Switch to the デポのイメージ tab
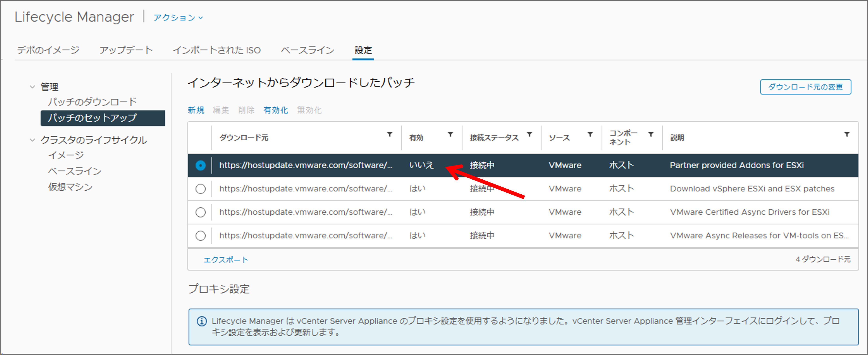868x355 pixels. coord(48,50)
